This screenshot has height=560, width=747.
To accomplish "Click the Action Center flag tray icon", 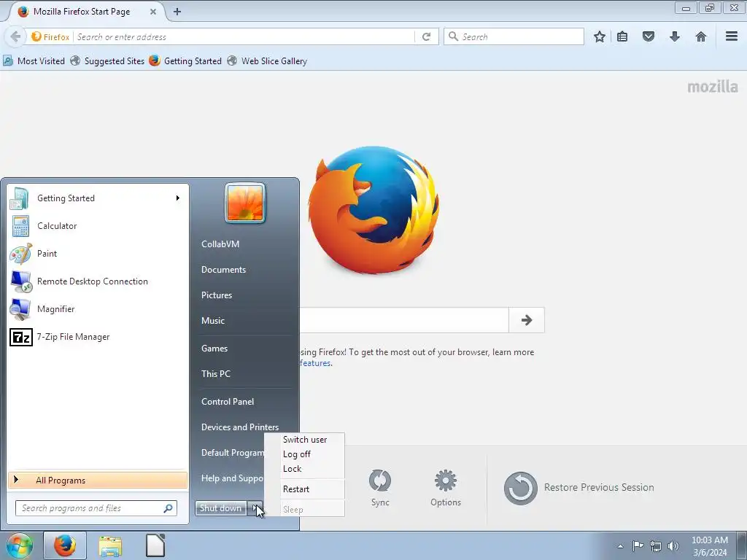I will tap(638, 545).
